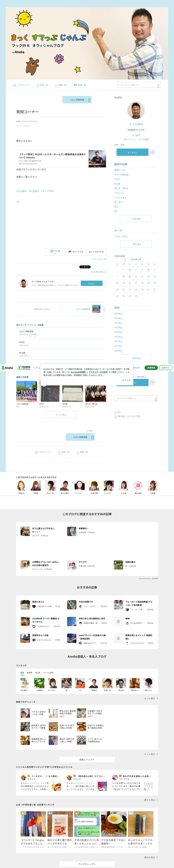Click ログイン in the sticky header
The height and width of the screenshot is (868, 174).
coord(166,368)
